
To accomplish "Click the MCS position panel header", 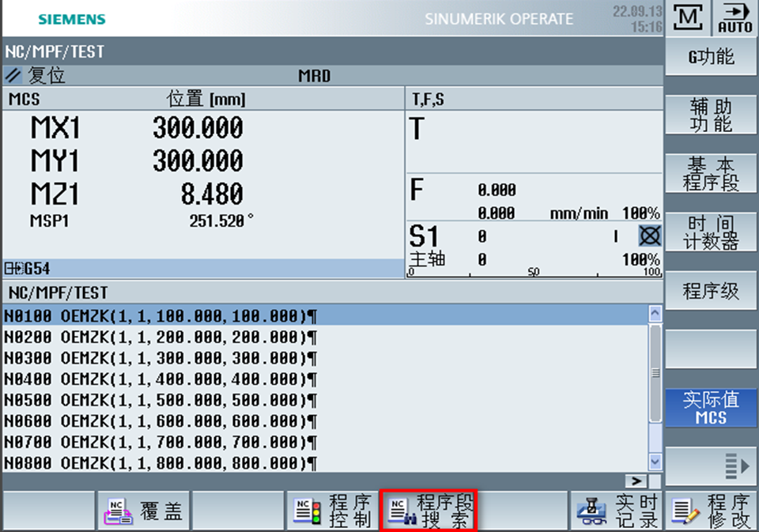I will (x=203, y=100).
